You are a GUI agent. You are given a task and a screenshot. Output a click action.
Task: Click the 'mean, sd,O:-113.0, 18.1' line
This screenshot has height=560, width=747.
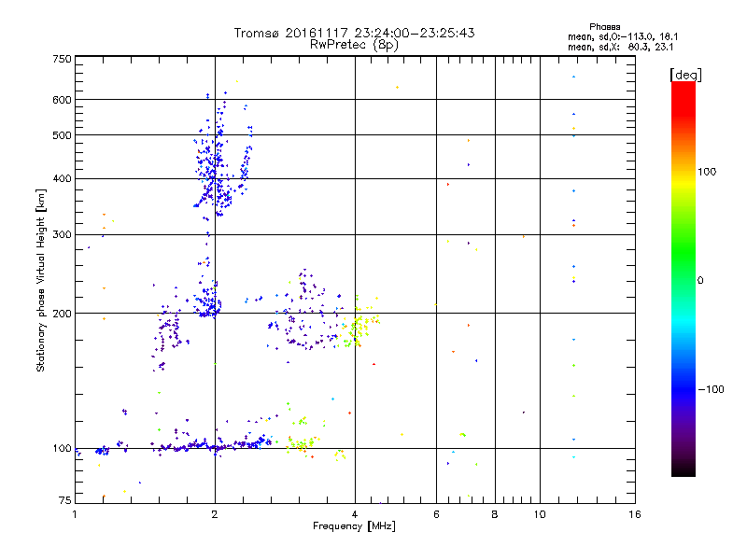[623, 36]
